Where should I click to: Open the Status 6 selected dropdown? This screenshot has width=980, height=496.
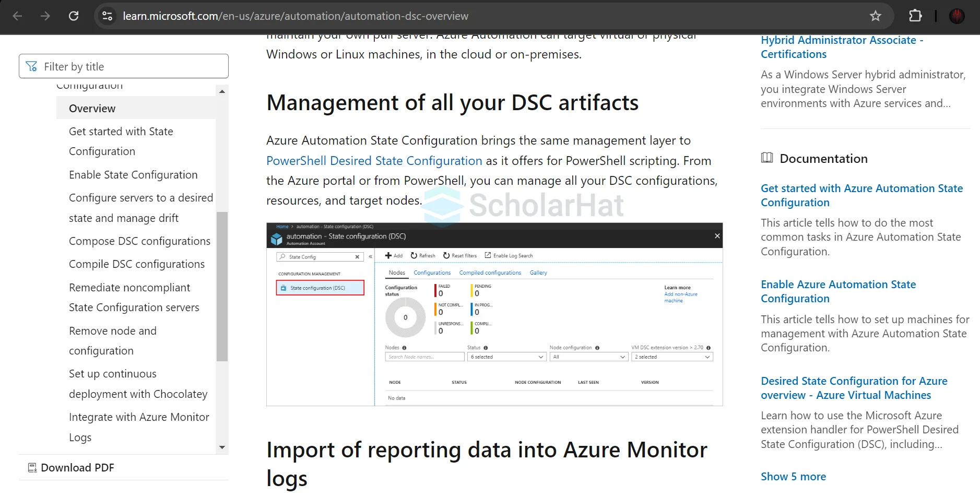[x=506, y=357]
